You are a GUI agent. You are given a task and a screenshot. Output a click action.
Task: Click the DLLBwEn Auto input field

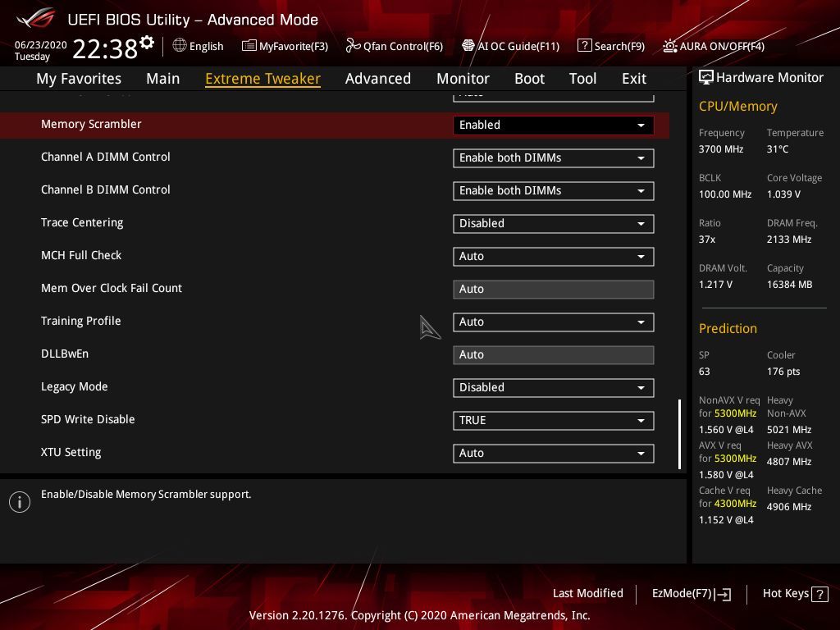pos(554,354)
